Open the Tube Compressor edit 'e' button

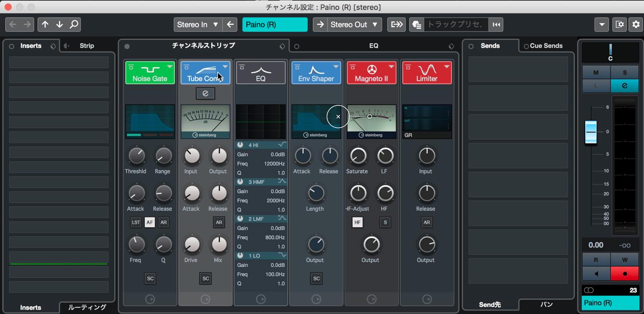pos(205,94)
